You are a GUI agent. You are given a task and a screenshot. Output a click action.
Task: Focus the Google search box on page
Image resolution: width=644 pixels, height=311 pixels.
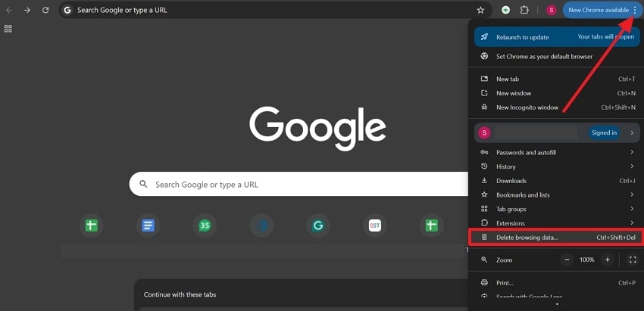tap(299, 184)
